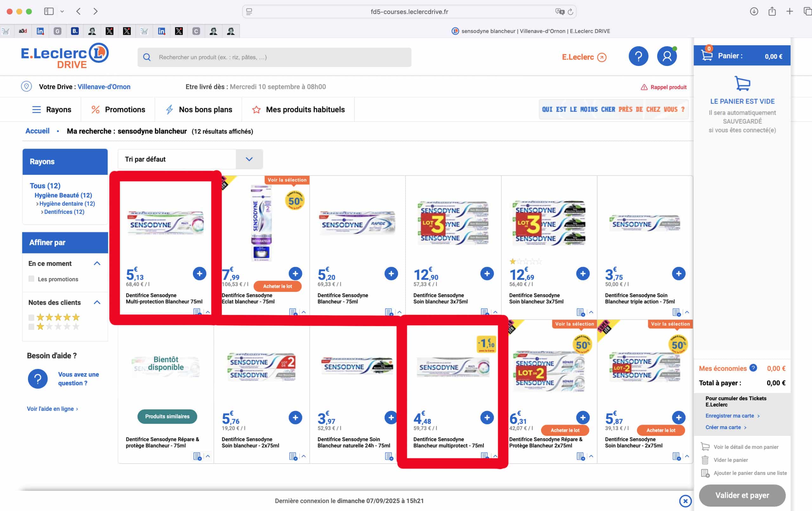Click Enregistrer ma carte link

click(732, 416)
